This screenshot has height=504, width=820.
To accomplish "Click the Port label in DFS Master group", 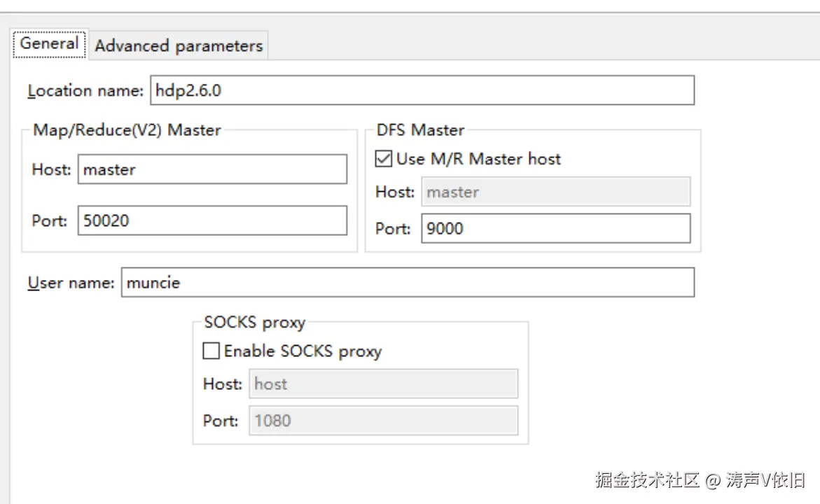I will click(393, 229).
